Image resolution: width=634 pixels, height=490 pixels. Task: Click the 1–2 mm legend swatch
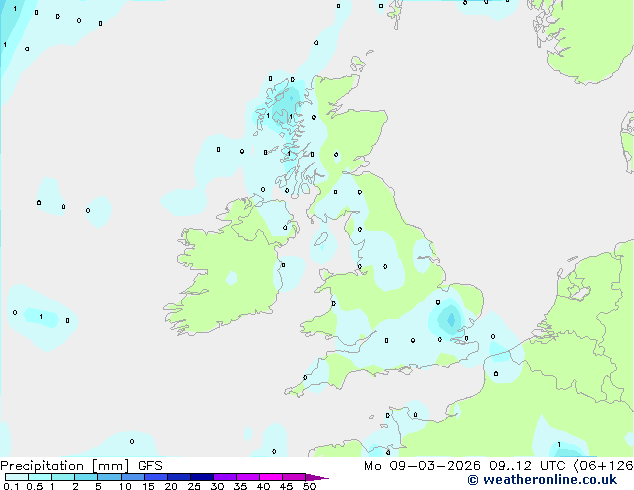(x=63, y=477)
